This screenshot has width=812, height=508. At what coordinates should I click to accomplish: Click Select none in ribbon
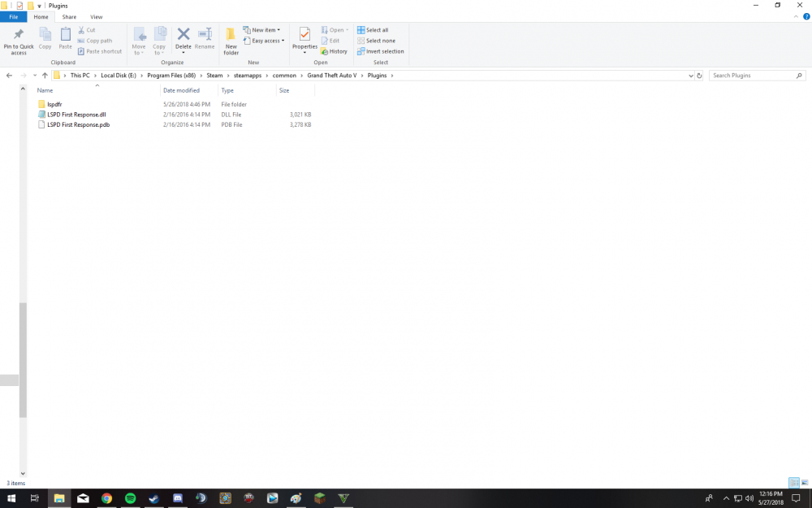tap(376, 41)
